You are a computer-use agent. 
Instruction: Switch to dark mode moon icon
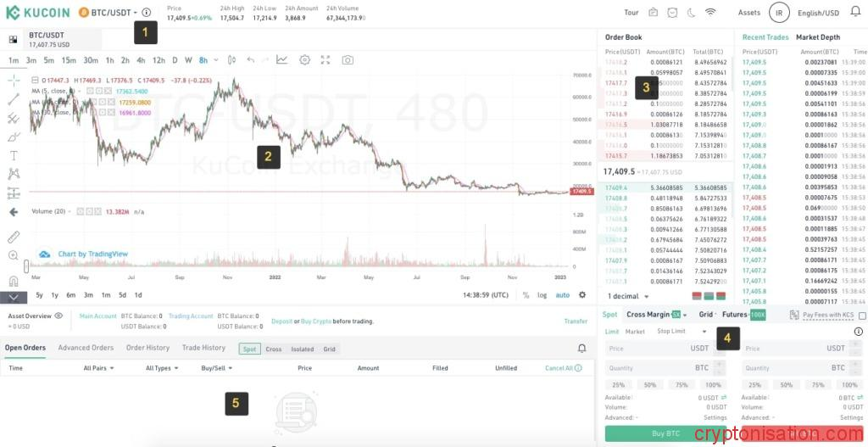click(691, 13)
